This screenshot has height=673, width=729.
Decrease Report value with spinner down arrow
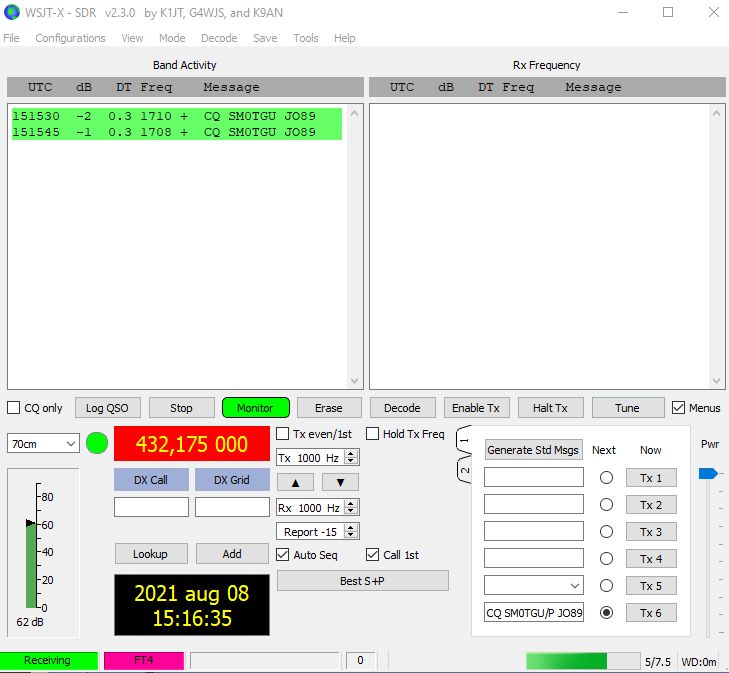point(351,535)
